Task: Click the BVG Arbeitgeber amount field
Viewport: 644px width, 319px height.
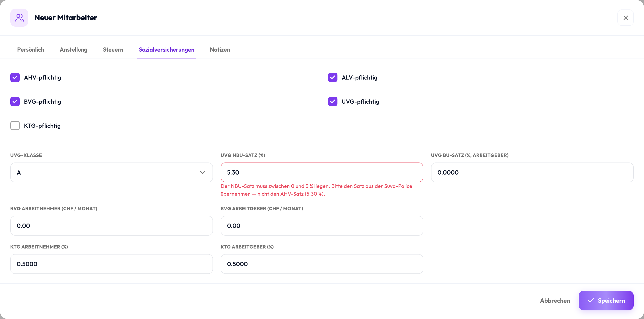Action: pos(322,226)
